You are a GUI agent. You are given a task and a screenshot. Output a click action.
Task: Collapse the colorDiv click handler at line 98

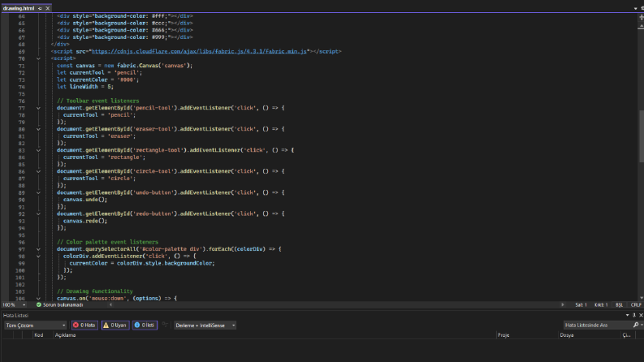38,256
